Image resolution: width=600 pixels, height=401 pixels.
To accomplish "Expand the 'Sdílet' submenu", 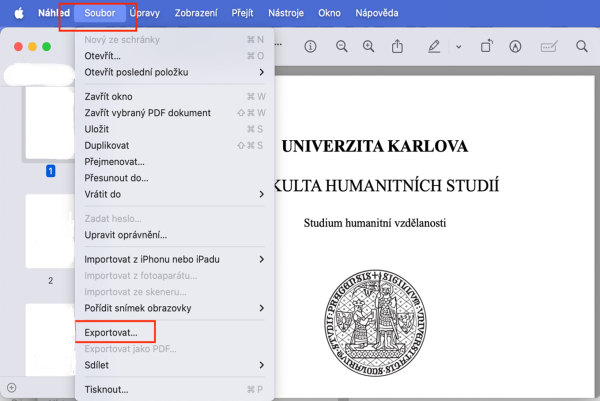I will [x=262, y=366].
